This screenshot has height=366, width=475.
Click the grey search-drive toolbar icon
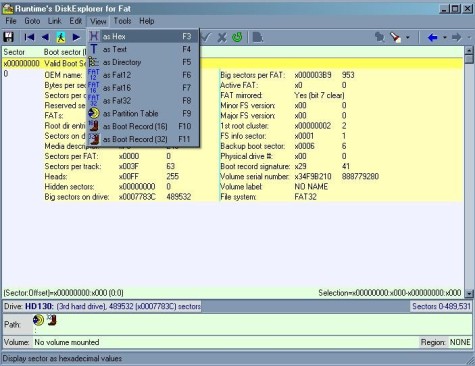(x=380, y=37)
